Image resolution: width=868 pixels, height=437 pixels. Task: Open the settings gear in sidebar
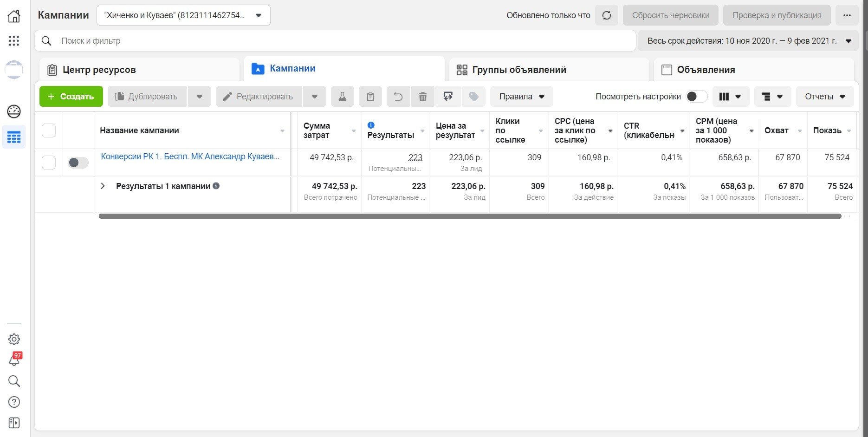(x=14, y=339)
